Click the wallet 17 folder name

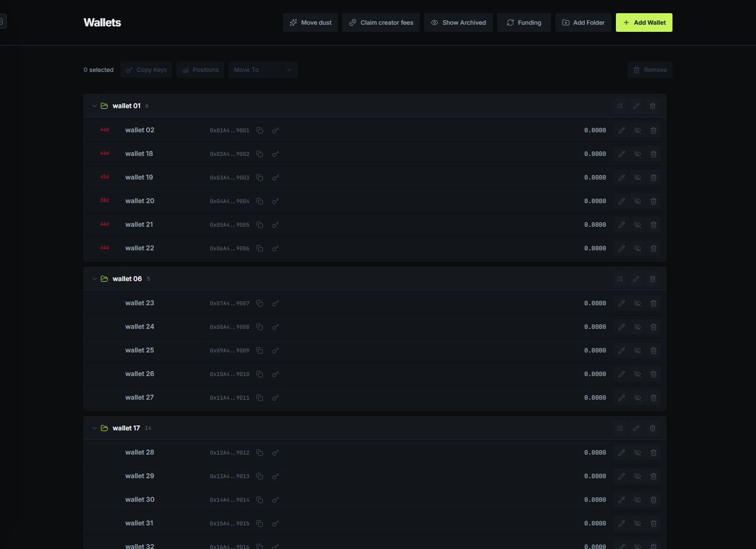[126, 428]
